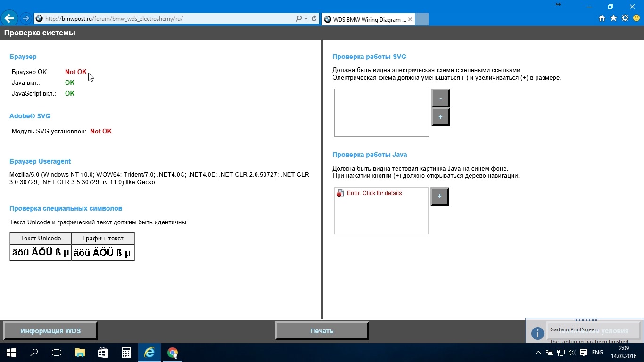Open Favorites star icon

613,18
